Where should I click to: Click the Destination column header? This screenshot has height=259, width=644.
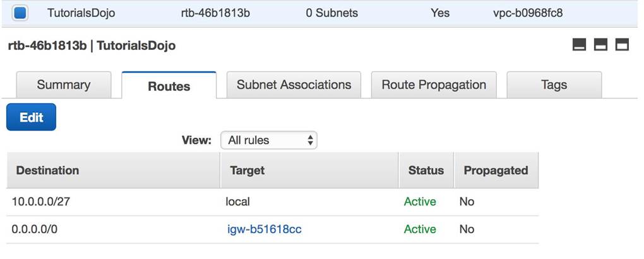(47, 170)
